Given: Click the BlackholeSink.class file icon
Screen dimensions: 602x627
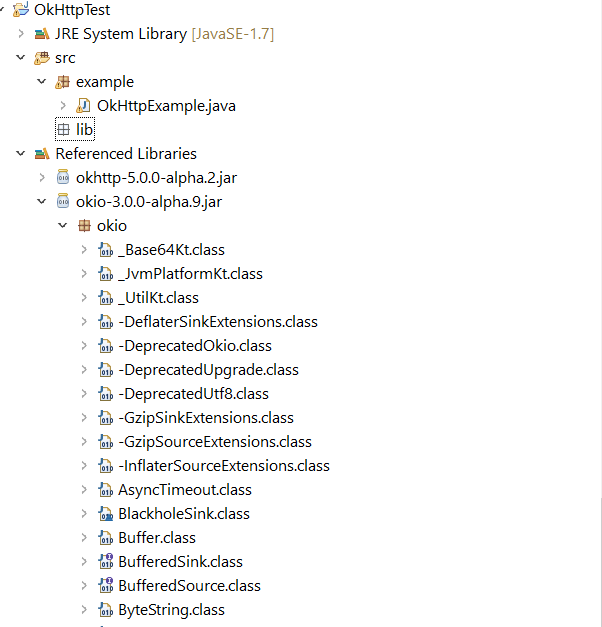Looking at the screenshot, I should click(106, 514).
